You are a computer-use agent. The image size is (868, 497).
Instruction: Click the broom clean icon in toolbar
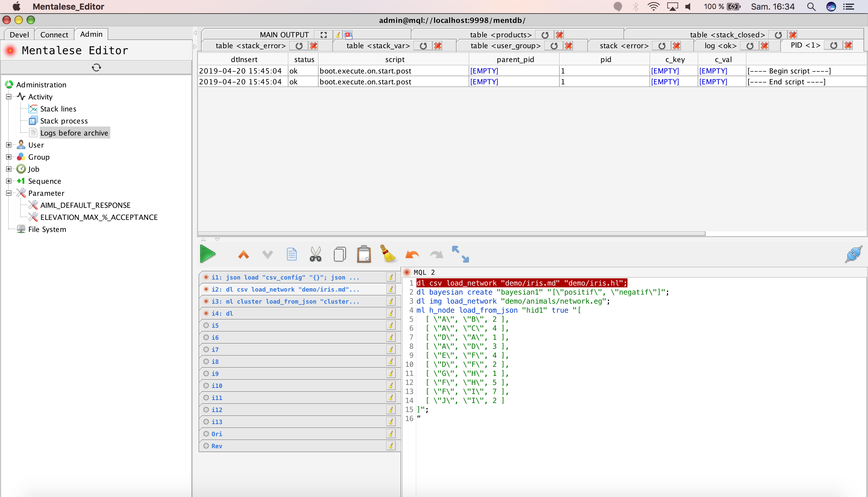tap(388, 254)
